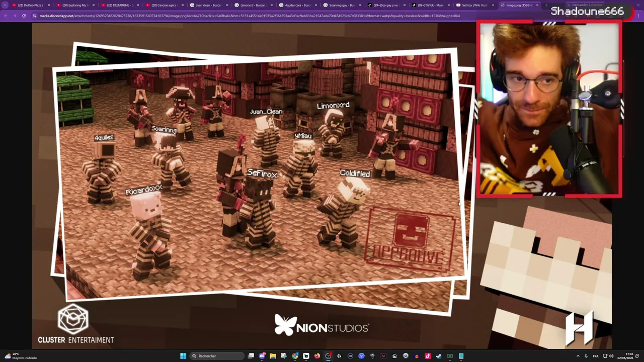Viewport: 644px width, 362px height.
Task: Switch to the Limonxrd search tab
Action: click(253, 5)
